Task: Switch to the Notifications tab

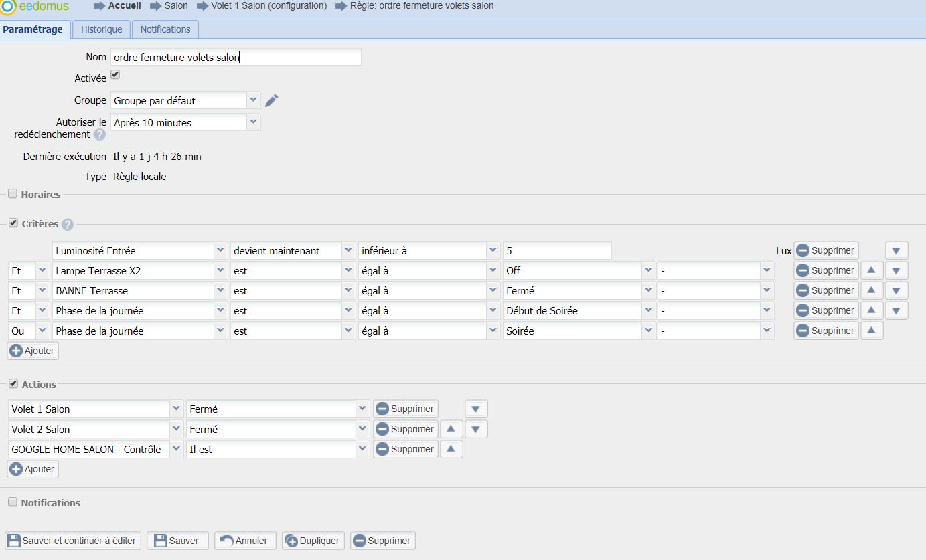Action: (165, 29)
